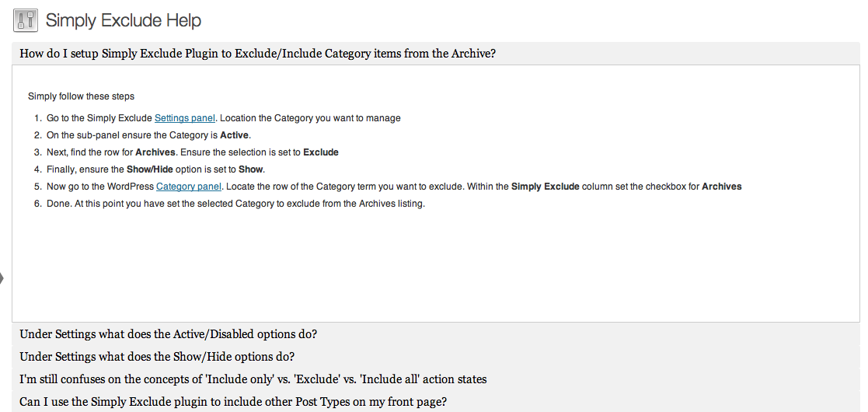Collapse the Exclude/Include Category from Archive question
Viewport: 868px width, 412px height.
click(257, 54)
